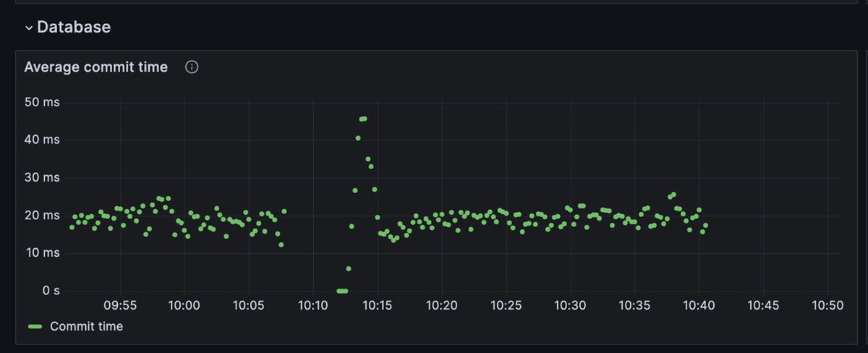Click the 20 ms axis label
Viewport: 868px width, 353px height.
click(x=42, y=215)
